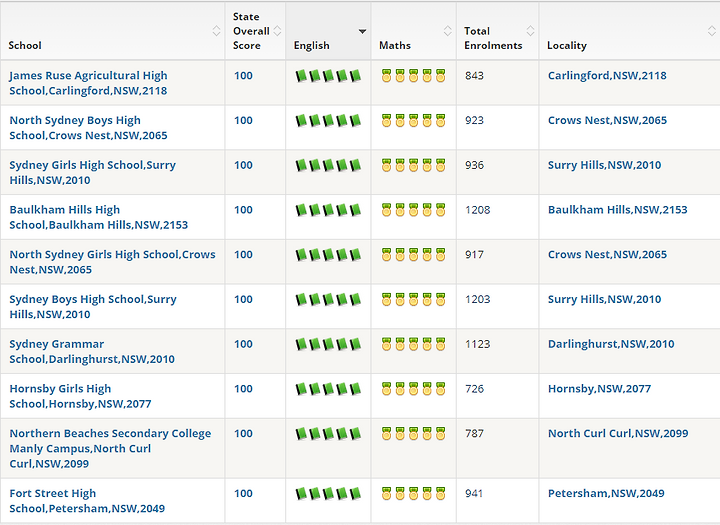Click English book icons for Sydney Boys row

click(328, 299)
